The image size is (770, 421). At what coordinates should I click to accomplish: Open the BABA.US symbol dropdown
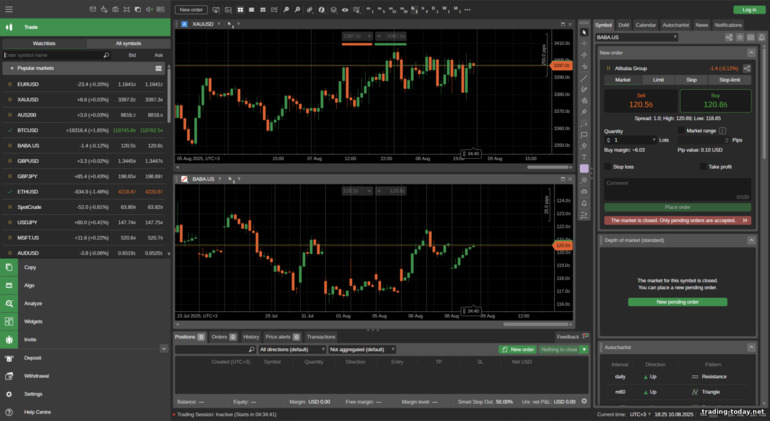[636, 37]
